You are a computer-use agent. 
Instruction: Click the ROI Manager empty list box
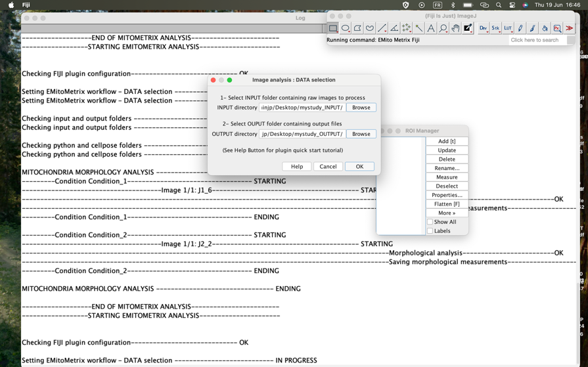click(401, 186)
